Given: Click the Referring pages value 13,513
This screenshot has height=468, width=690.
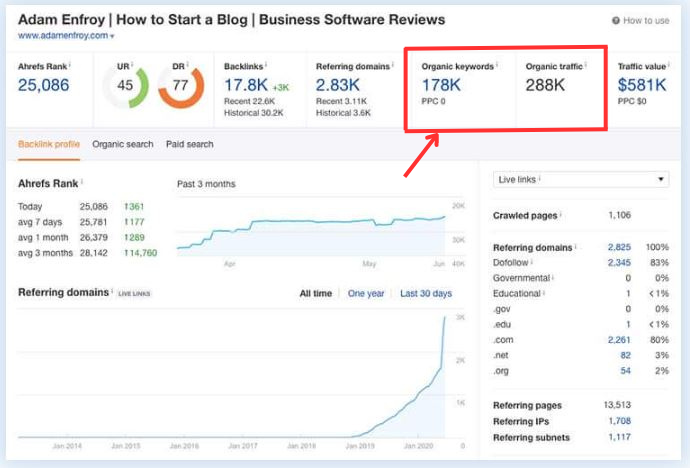Looking at the screenshot, I should coord(617,405).
